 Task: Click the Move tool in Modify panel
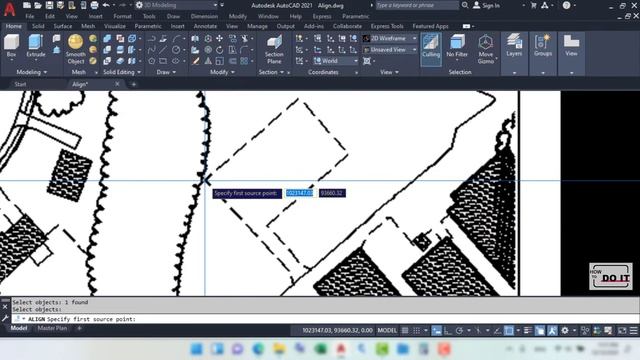point(220,38)
